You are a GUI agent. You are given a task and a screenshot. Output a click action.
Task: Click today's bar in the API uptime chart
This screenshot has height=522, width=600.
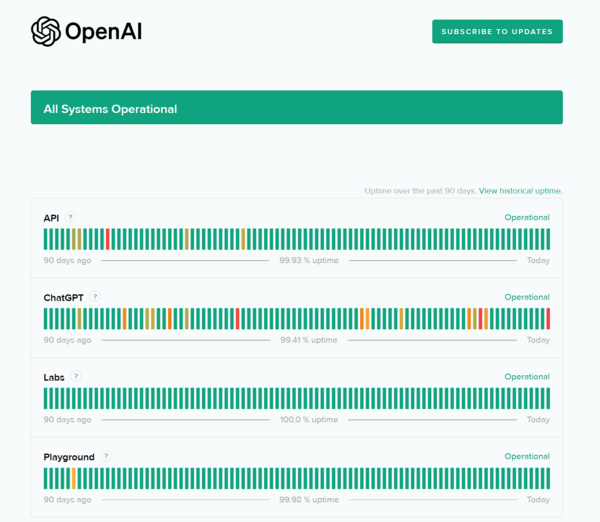pos(548,239)
